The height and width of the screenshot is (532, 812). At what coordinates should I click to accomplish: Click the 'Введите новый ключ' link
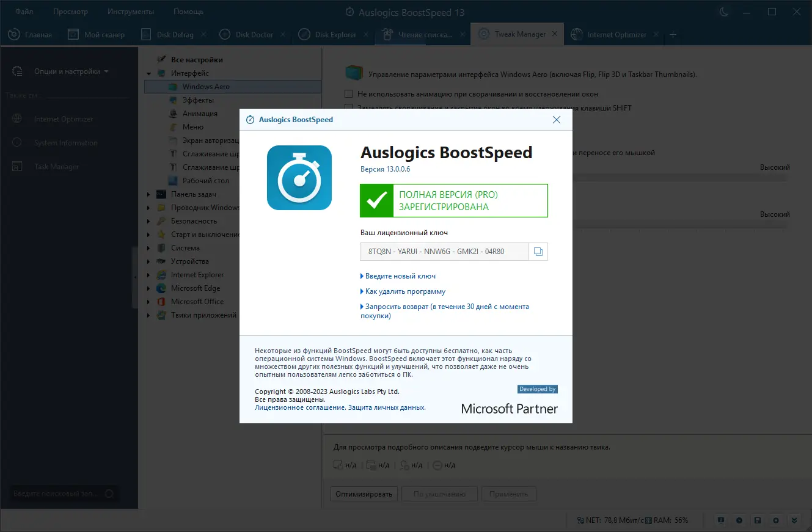tap(400, 276)
